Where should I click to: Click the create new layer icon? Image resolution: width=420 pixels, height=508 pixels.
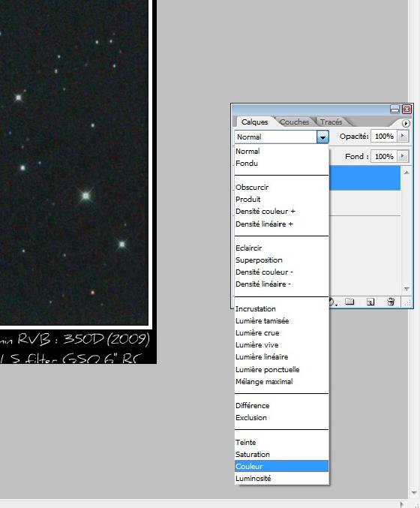(370, 302)
